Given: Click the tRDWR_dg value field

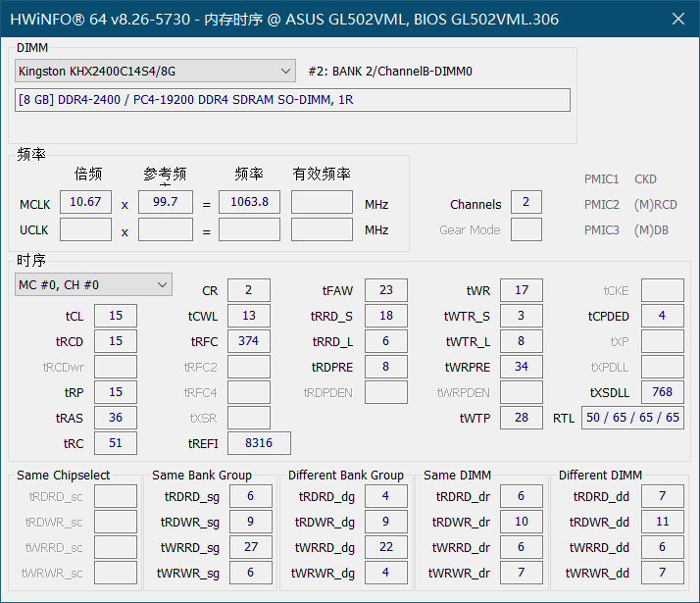Looking at the screenshot, I should (x=386, y=522).
